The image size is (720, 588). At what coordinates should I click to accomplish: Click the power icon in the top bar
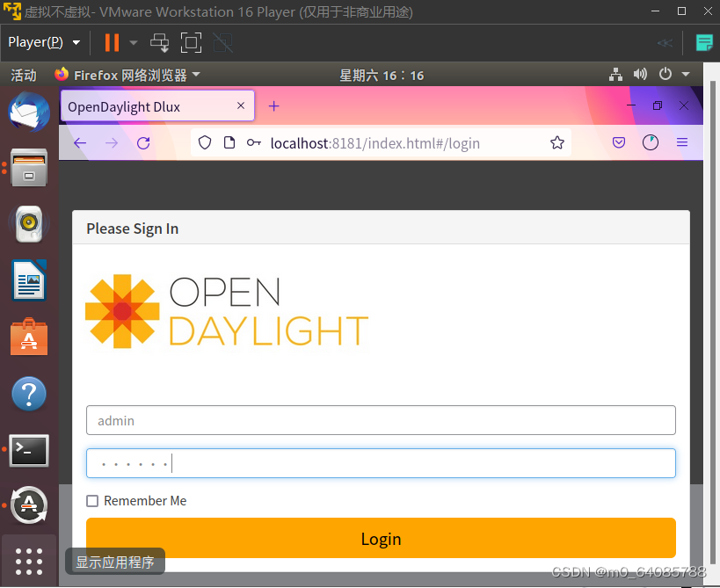tap(665, 74)
